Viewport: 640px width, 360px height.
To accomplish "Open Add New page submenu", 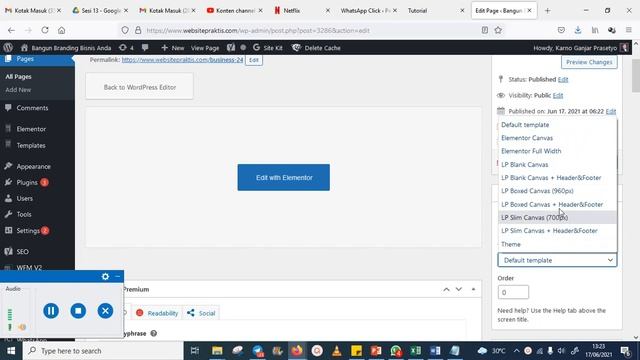I will click(18, 90).
